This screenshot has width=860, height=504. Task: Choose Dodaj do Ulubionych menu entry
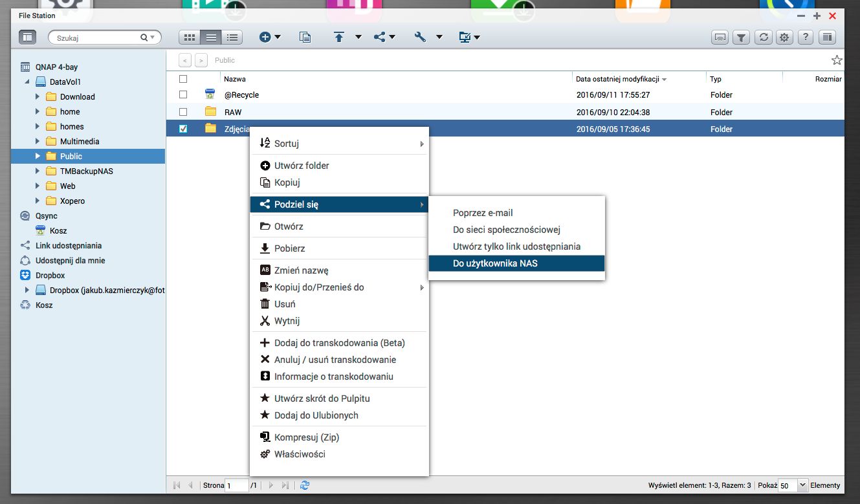339,415
